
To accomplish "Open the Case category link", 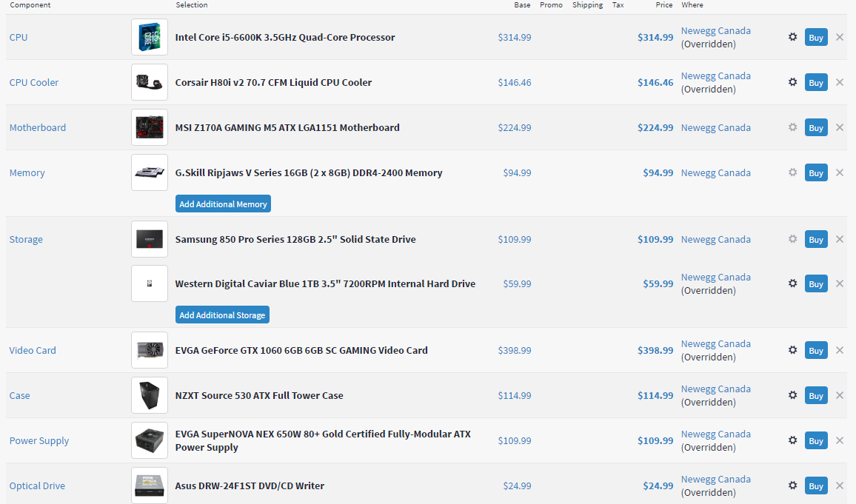I will pos(20,395).
